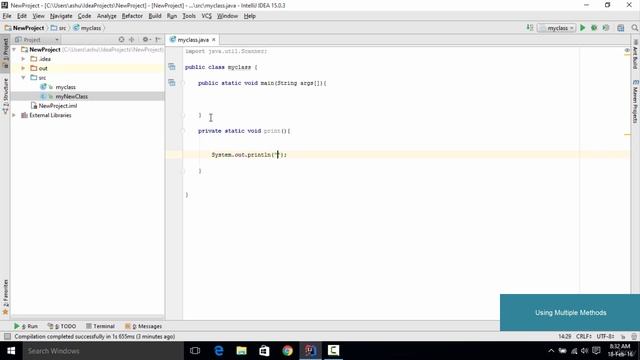Select NewProject.iml in project tree
The image size is (640, 360).
[x=58, y=106]
